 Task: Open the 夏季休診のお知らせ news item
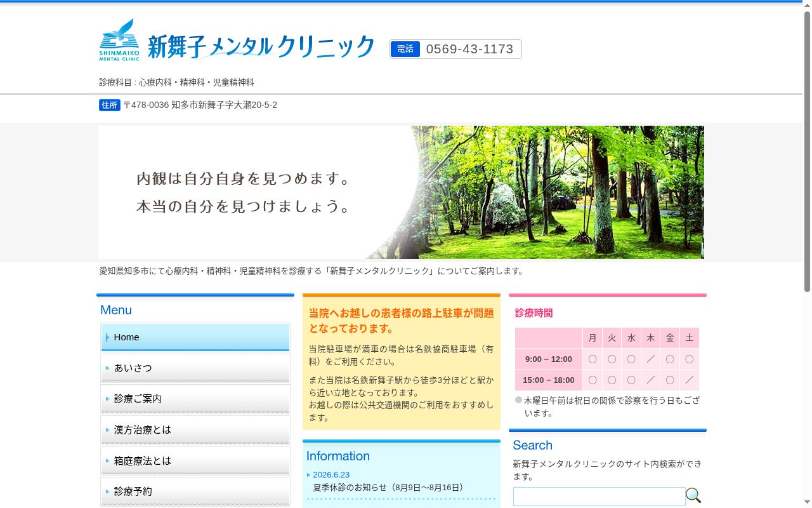coord(390,488)
